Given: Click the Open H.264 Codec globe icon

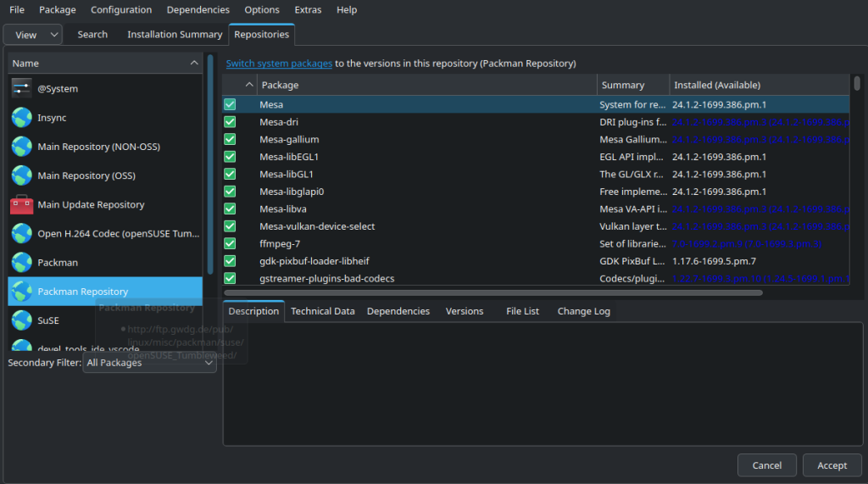Looking at the screenshot, I should pos(21,234).
